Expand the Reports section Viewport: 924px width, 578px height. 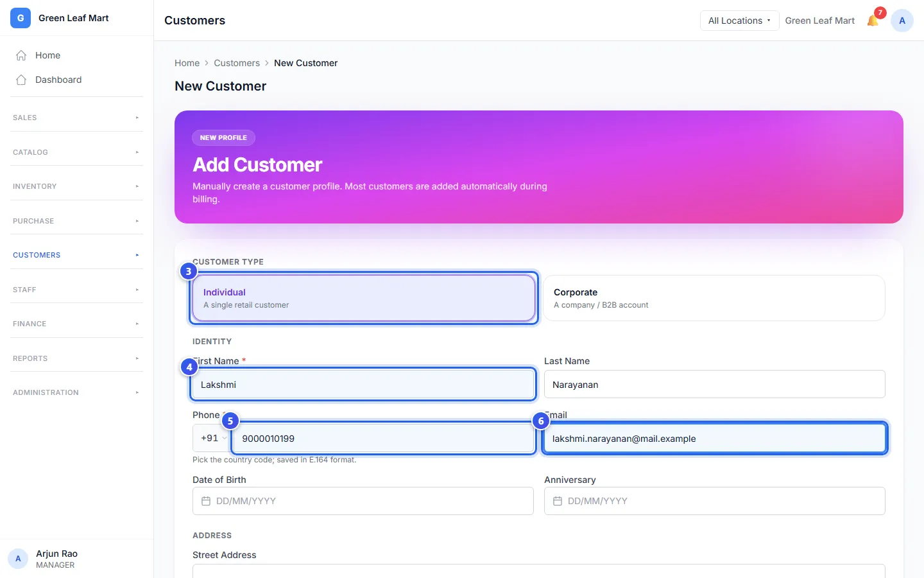pyautogui.click(x=76, y=358)
